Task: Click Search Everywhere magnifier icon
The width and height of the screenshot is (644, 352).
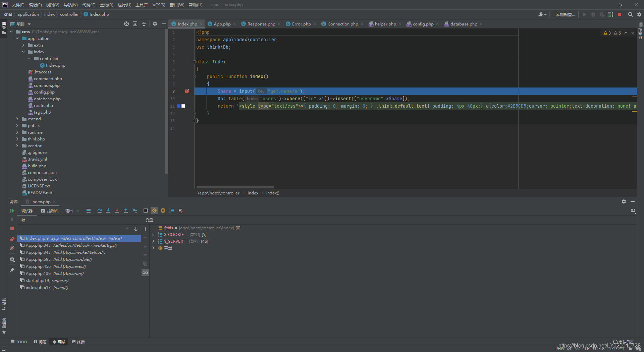Action: click(x=631, y=14)
